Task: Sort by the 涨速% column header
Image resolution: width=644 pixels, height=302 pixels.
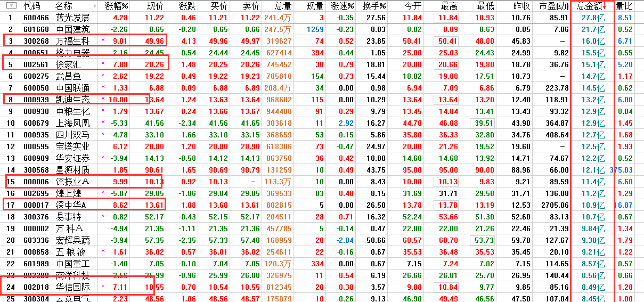Action: 342,6
